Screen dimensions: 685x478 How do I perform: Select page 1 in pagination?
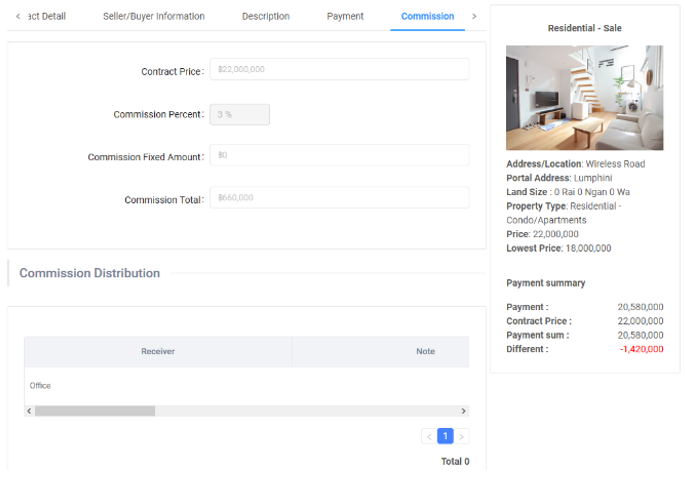446,436
